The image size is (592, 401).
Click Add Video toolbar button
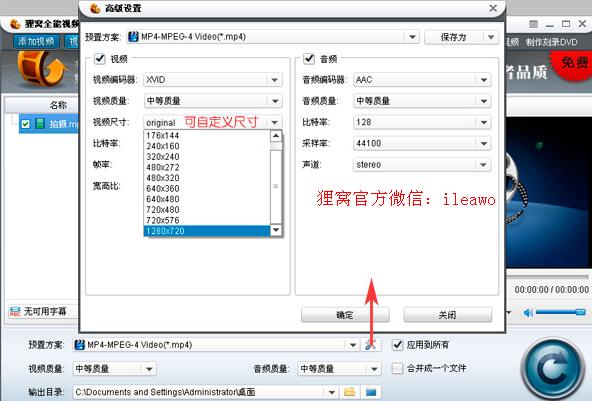coord(37,41)
